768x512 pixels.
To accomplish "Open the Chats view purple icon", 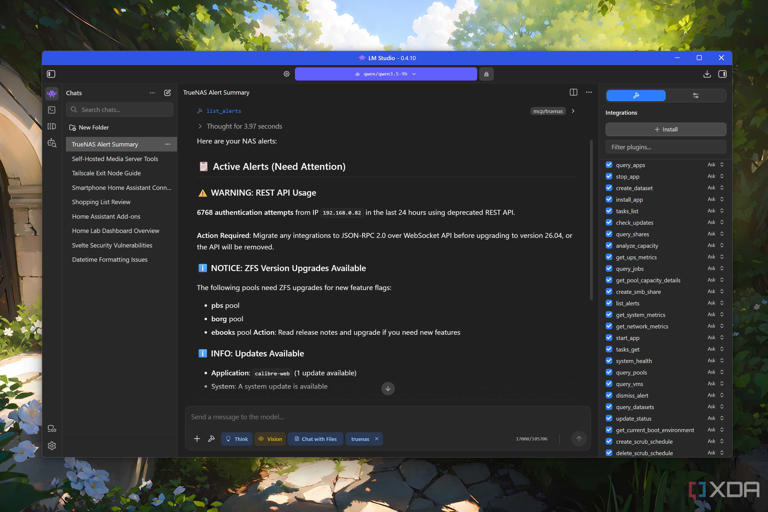I will click(52, 94).
